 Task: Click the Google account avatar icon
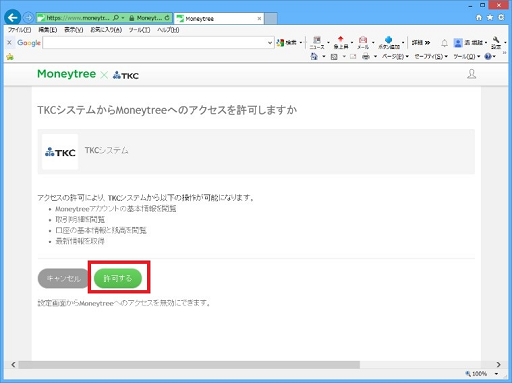(x=458, y=43)
